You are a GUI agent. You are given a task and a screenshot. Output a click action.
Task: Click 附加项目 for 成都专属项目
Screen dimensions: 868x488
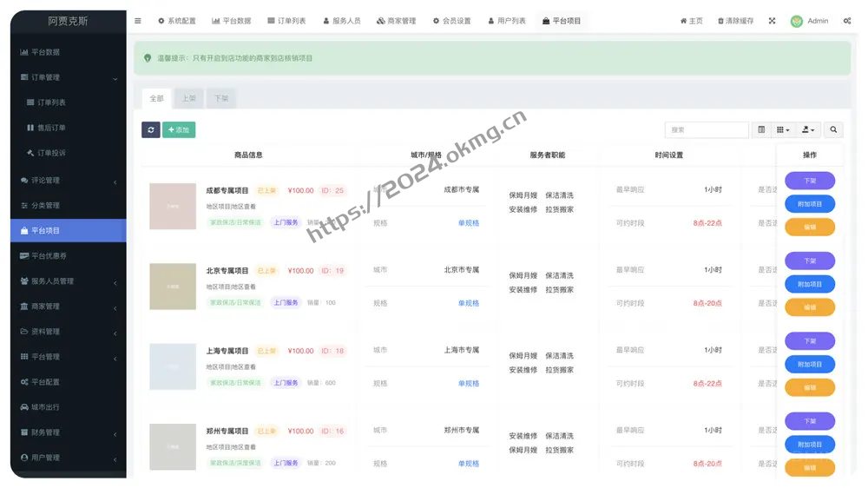pyautogui.click(x=810, y=204)
